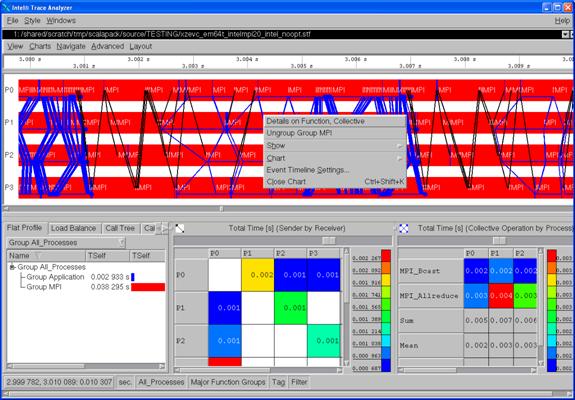This screenshot has width=575, height=400.
Task: Open the trace file dropdown arrow in title bar
Action: (x=565, y=34)
